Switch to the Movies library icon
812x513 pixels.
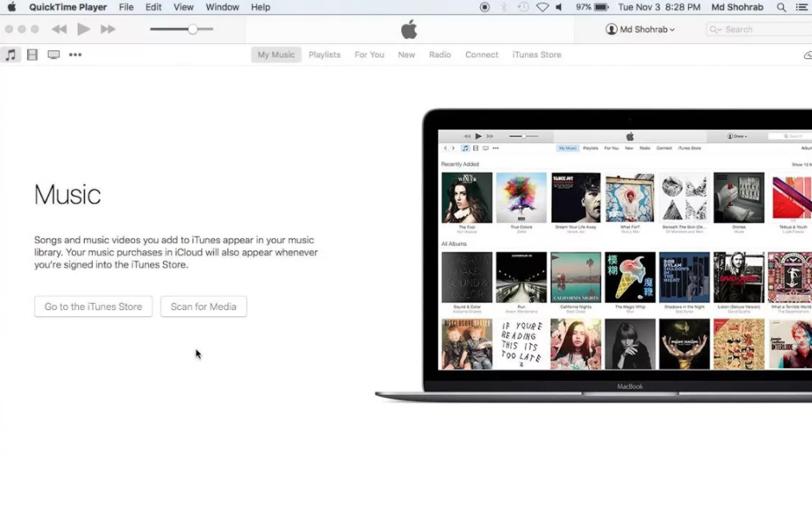[32, 55]
